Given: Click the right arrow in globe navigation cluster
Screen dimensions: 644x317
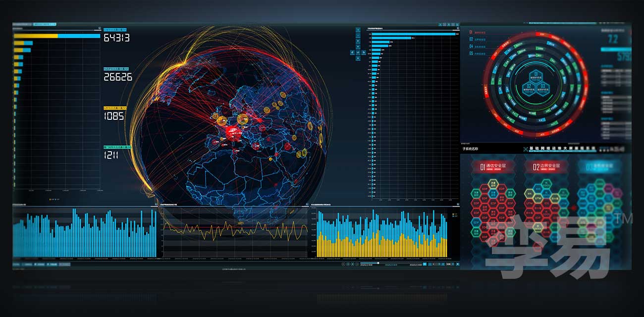Looking at the screenshot, I should pos(364,52).
